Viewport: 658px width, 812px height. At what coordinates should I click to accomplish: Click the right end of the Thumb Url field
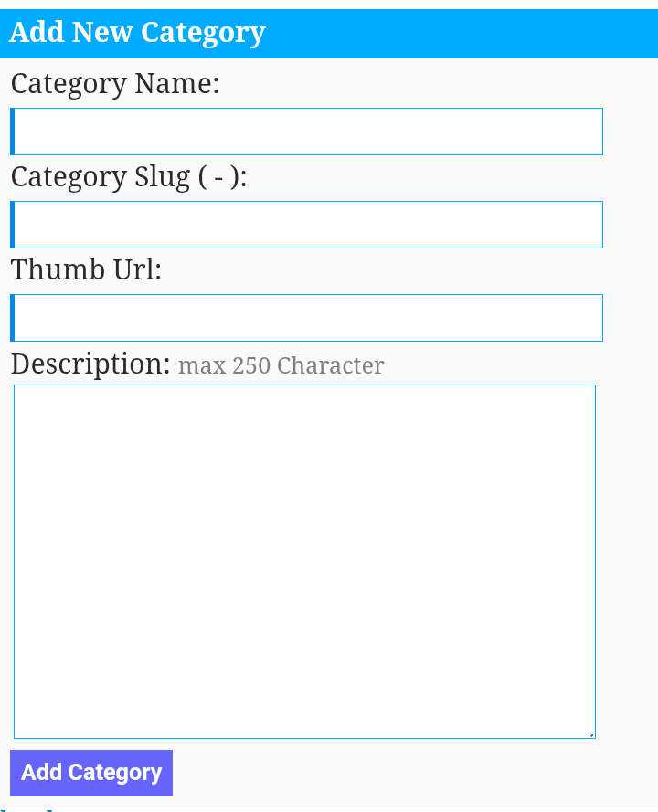pos(586,318)
